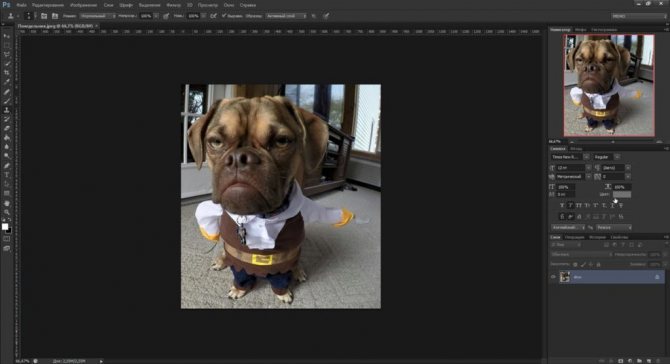Select the Rectangular Marquee tool
The image size is (670, 364).
[x=6, y=45]
